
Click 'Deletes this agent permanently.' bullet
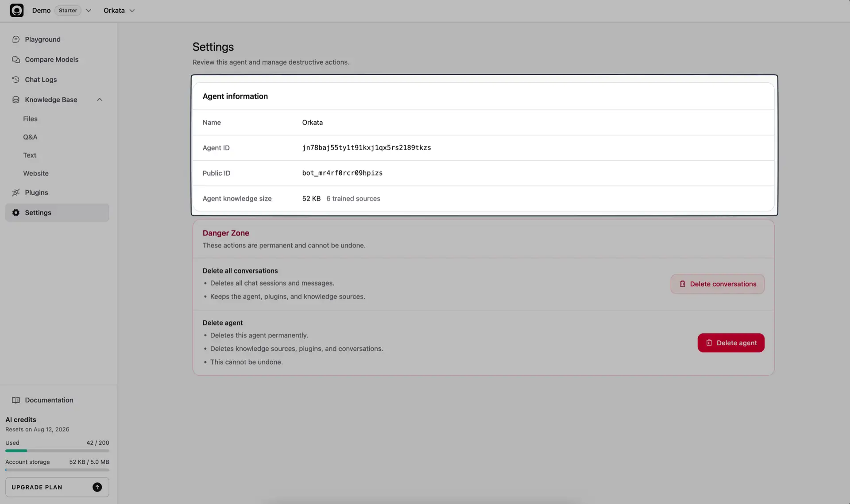[259, 335]
